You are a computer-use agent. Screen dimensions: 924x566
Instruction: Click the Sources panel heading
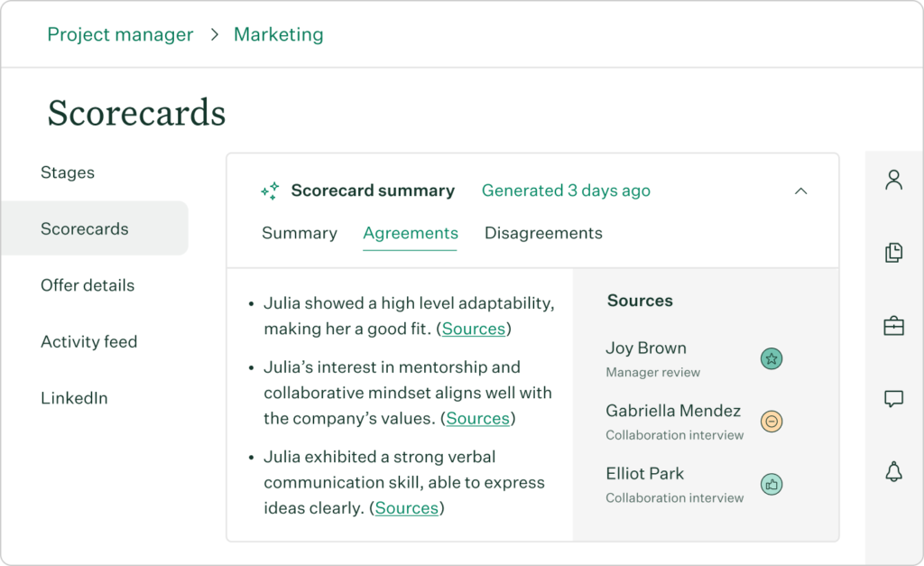point(640,301)
